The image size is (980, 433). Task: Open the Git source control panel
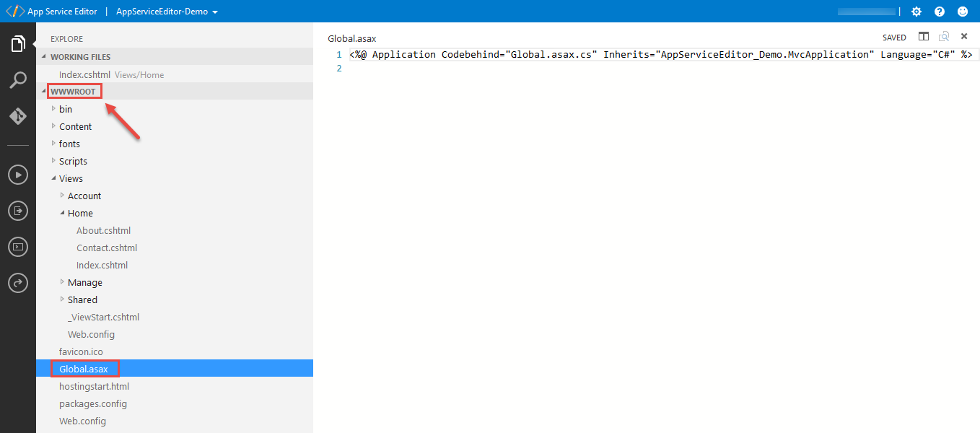click(x=18, y=116)
